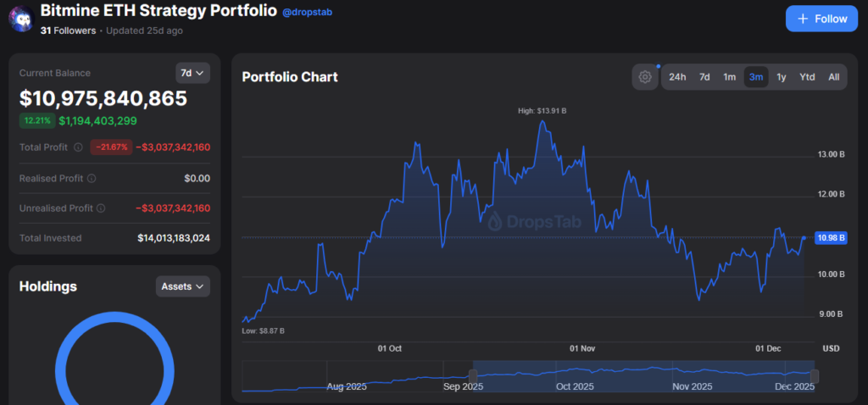
Task: Open the @dropstab profile link
Action: pos(306,14)
